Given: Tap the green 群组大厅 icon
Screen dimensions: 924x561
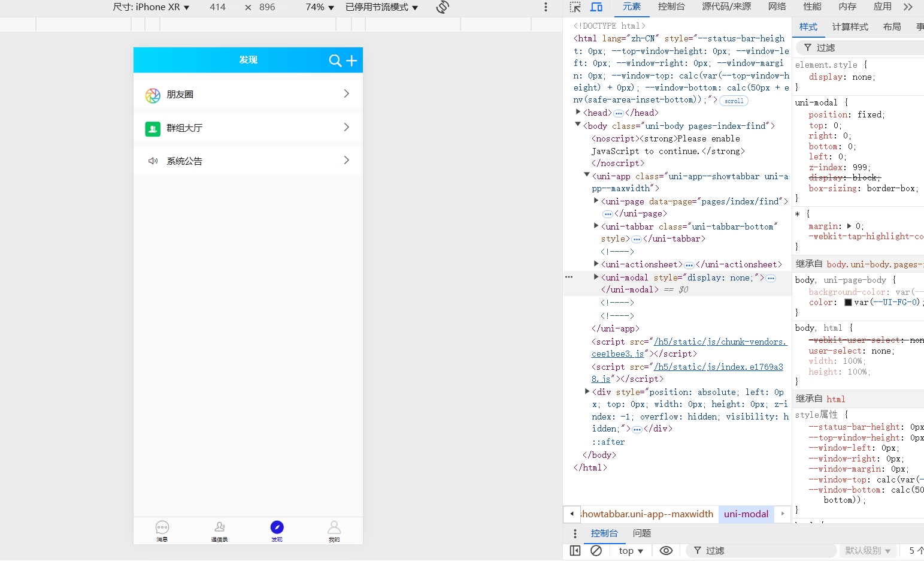Looking at the screenshot, I should tap(153, 129).
